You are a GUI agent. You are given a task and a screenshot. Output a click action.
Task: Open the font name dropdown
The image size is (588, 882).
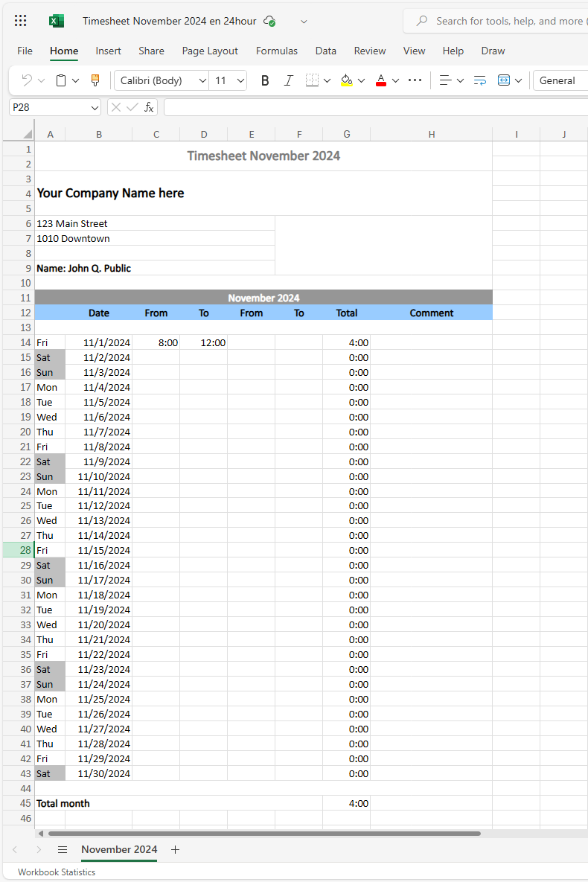[x=202, y=80]
